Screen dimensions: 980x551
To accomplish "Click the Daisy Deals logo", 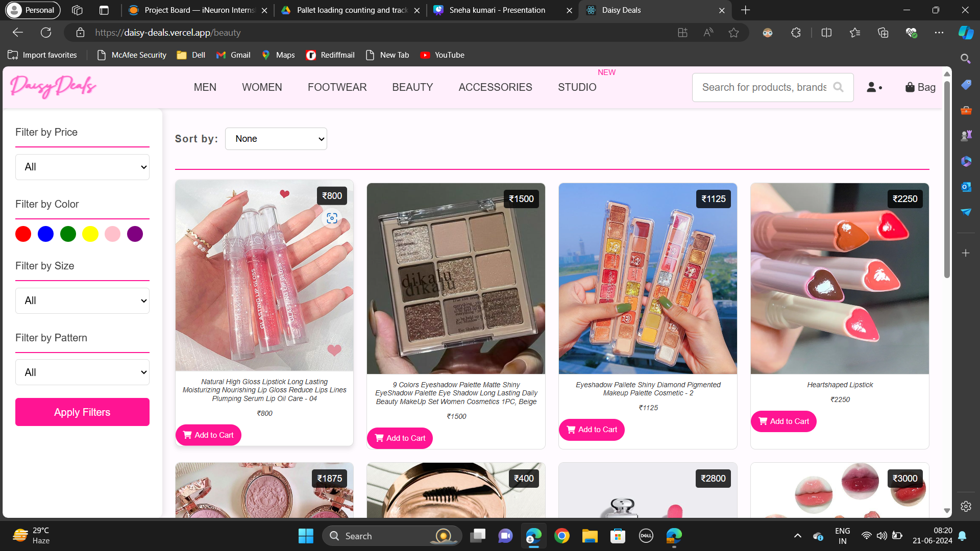I will pyautogui.click(x=53, y=87).
